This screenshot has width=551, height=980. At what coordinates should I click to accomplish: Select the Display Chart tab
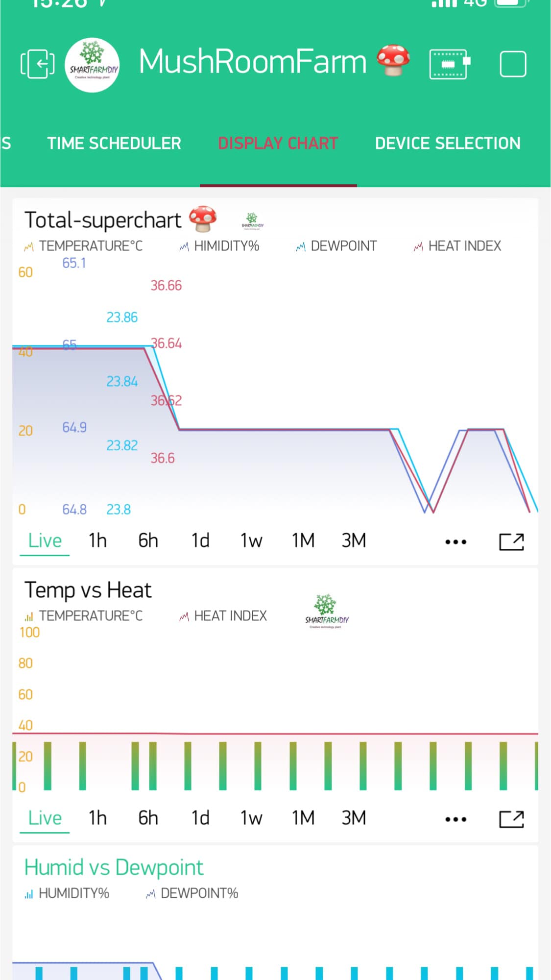pyautogui.click(x=278, y=143)
